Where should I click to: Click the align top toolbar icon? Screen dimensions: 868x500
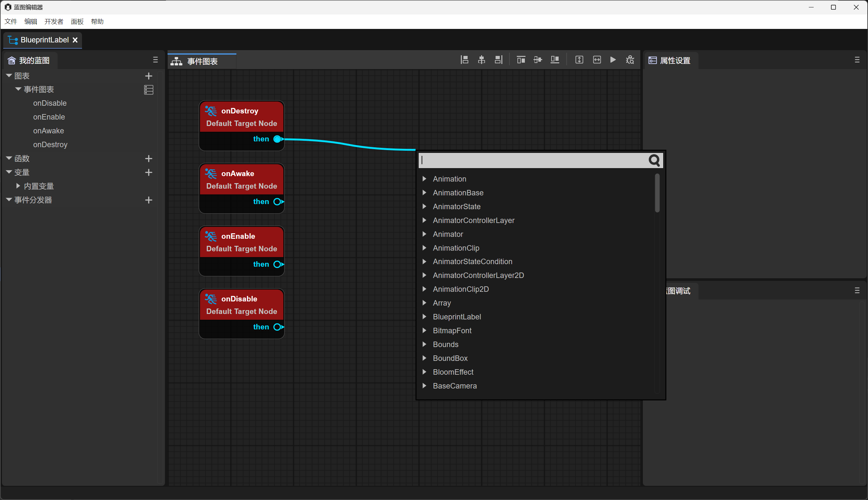click(521, 60)
